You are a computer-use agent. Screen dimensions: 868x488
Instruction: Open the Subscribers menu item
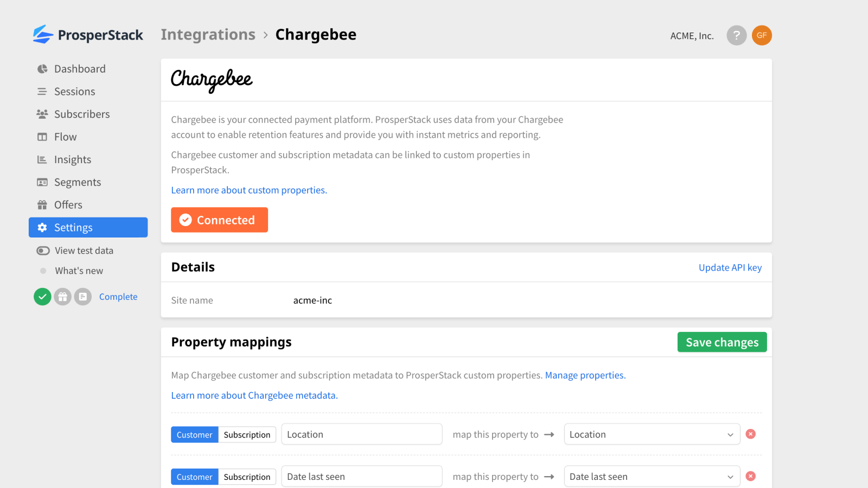coord(81,114)
